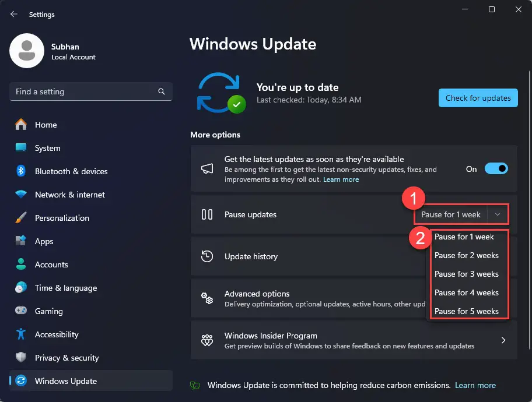Click the Find a setting search box
The width and height of the screenshot is (532, 402).
click(91, 91)
